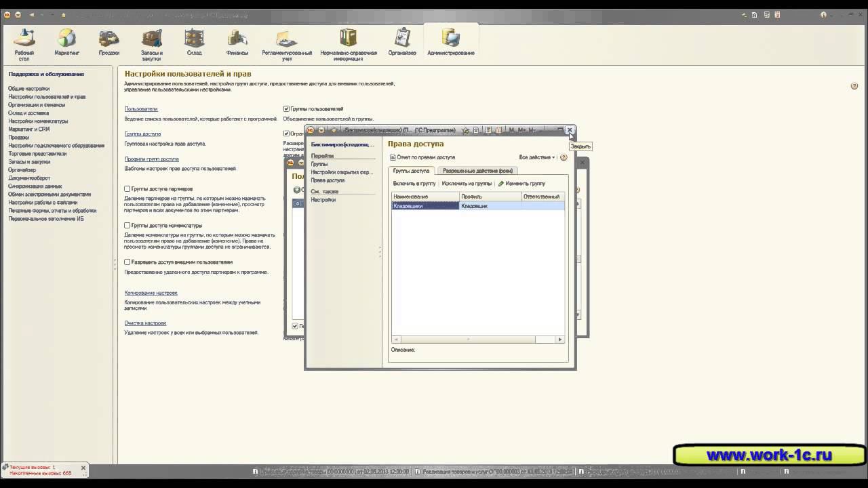Close the Текущие вызовы status panel
868x488 pixels.
click(83, 468)
